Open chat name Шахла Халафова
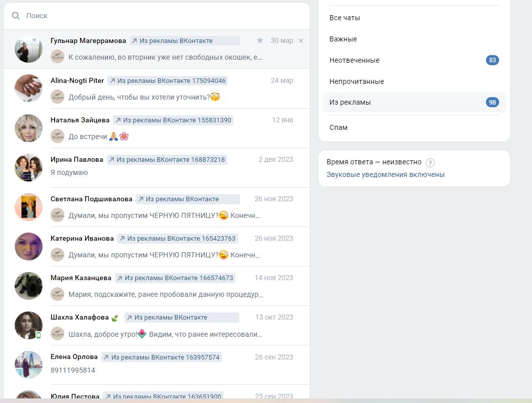 tap(80, 318)
